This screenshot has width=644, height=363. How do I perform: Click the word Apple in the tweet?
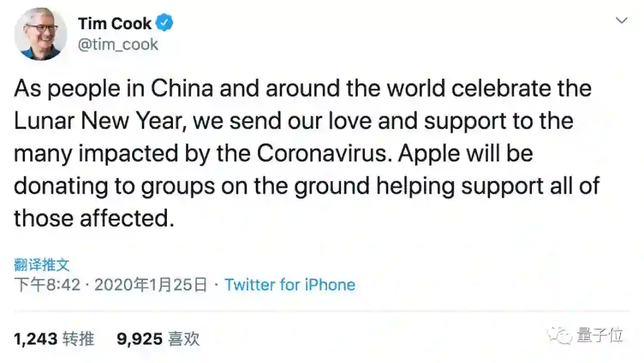[x=428, y=153]
